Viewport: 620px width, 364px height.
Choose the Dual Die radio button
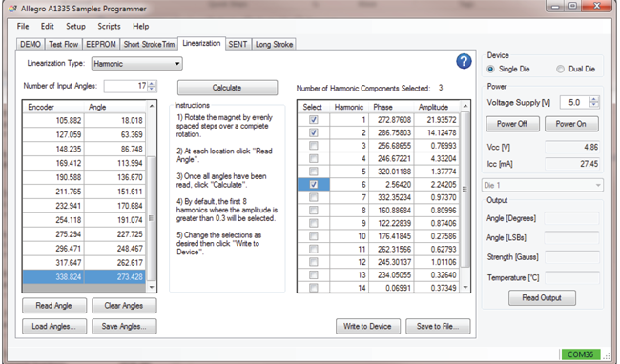tap(560, 70)
